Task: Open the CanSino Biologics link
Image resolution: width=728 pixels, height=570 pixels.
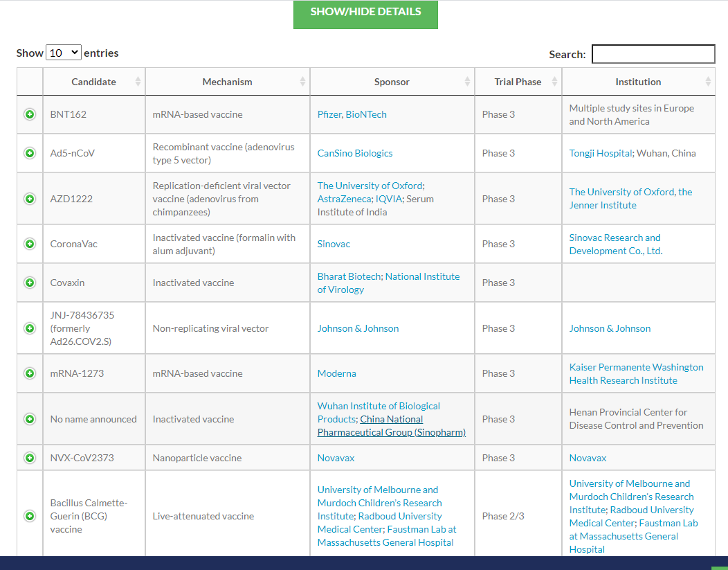Action: pos(355,153)
